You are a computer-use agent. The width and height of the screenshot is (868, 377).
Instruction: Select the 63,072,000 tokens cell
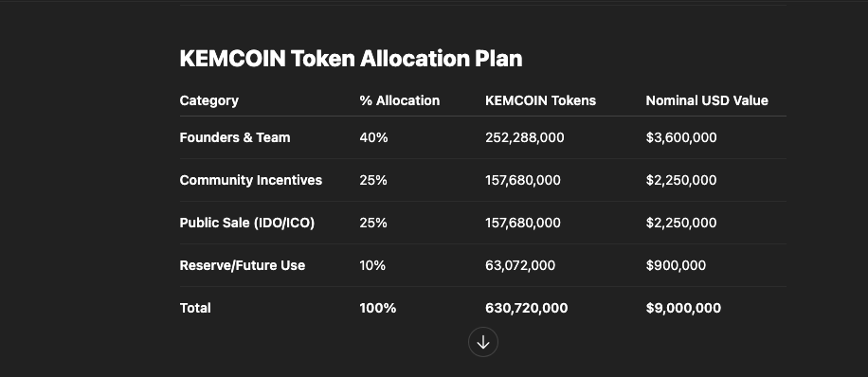point(520,265)
